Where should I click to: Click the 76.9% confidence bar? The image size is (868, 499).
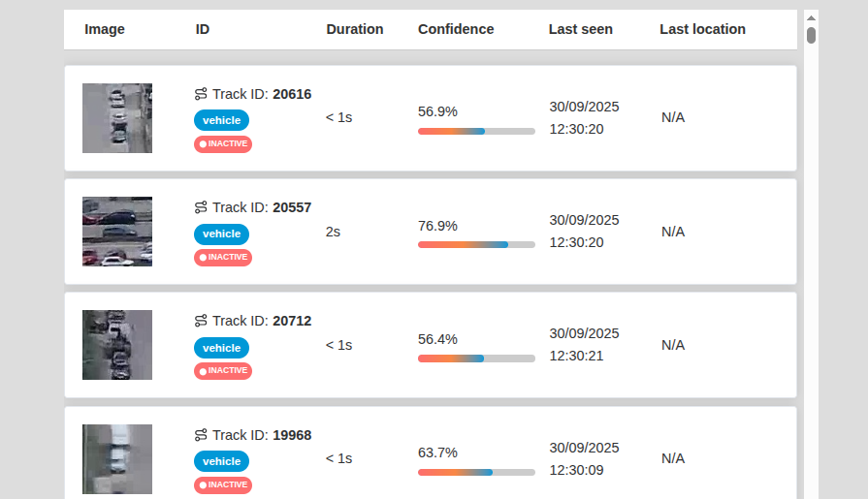tap(476, 245)
